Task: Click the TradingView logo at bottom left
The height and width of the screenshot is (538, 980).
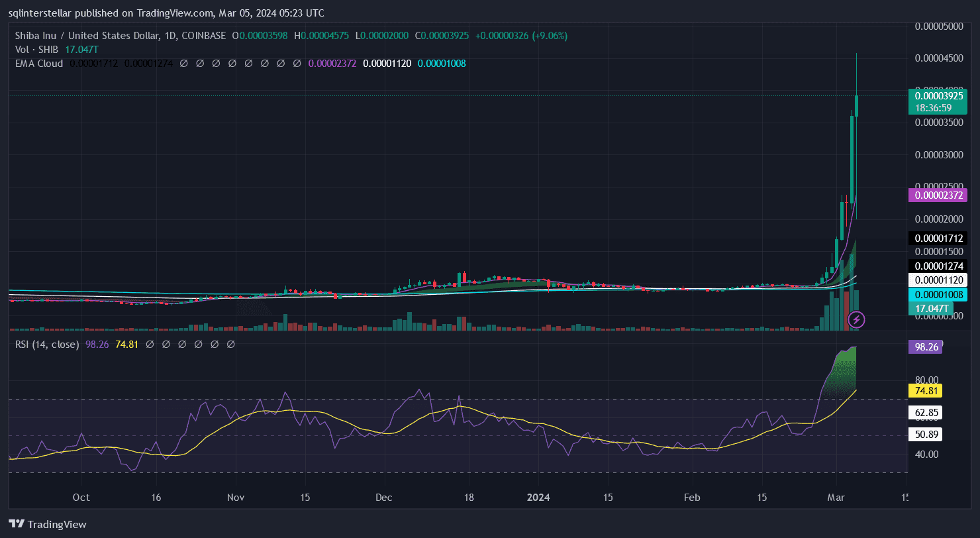Action: pyautogui.click(x=47, y=524)
